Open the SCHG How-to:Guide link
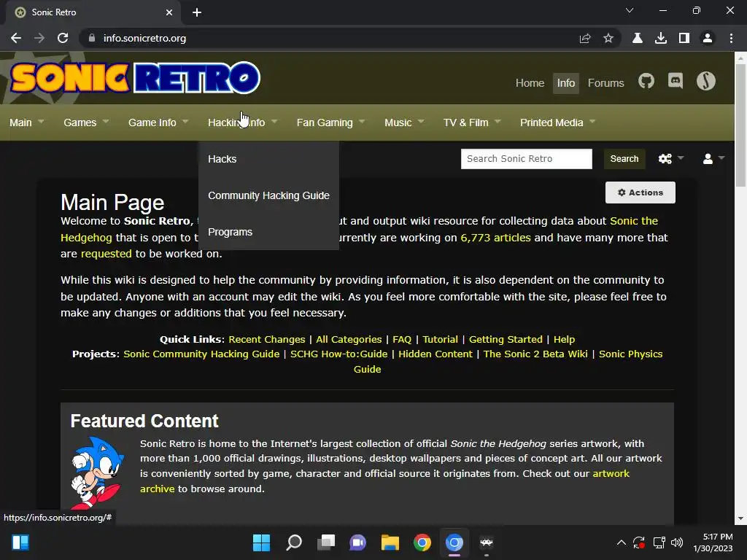Viewport: 747px width, 560px height. pyautogui.click(x=338, y=354)
